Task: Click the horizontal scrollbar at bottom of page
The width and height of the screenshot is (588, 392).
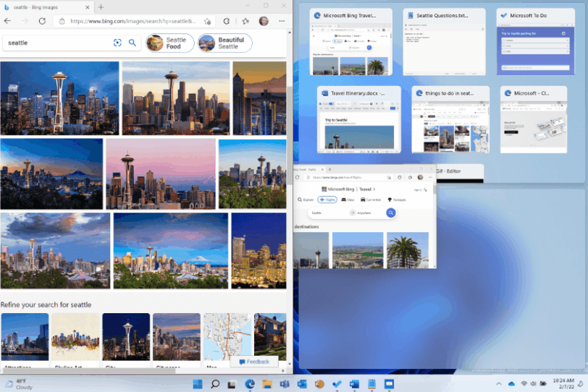Action: pos(90,370)
